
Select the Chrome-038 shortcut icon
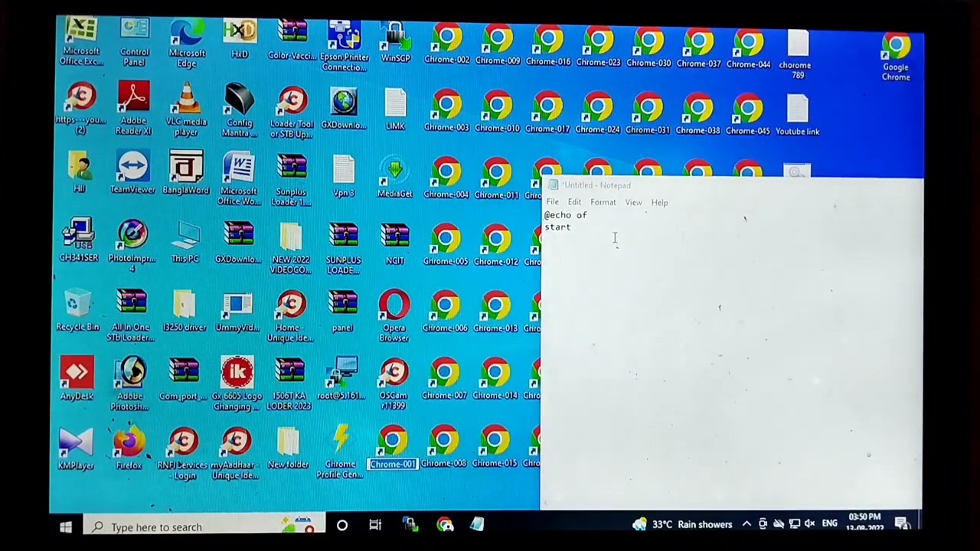pos(697,113)
